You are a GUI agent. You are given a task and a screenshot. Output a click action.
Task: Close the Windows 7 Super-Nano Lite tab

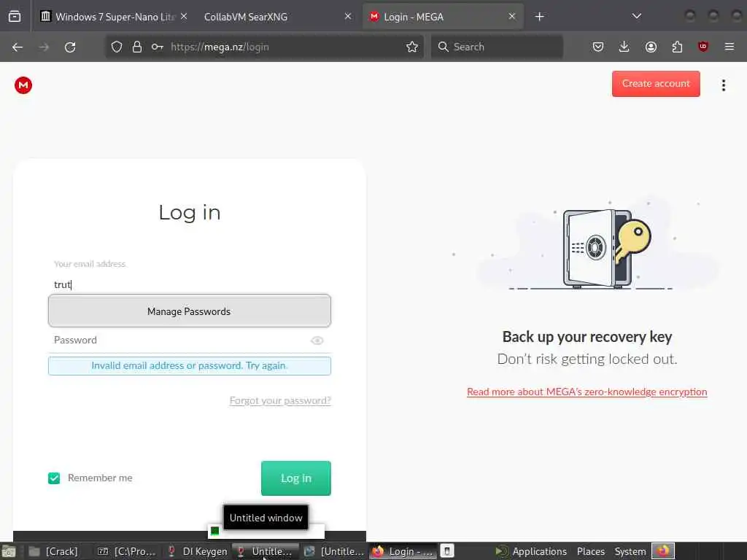coord(184,17)
